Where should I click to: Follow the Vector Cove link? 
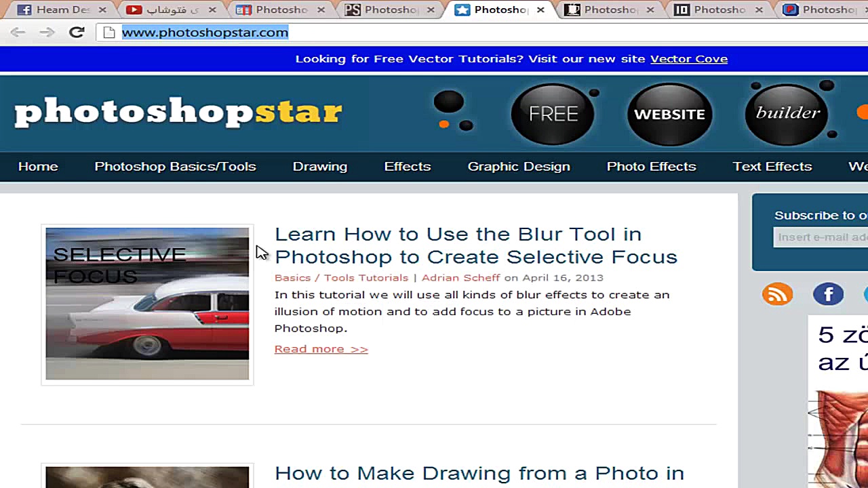pyautogui.click(x=688, y=59)
